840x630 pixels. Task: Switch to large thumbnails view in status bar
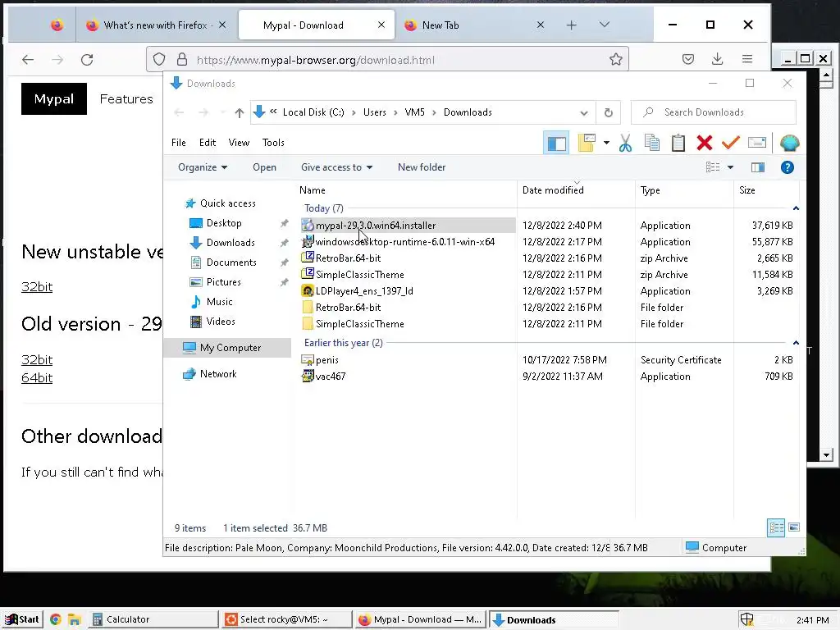[x=794, y=527]
